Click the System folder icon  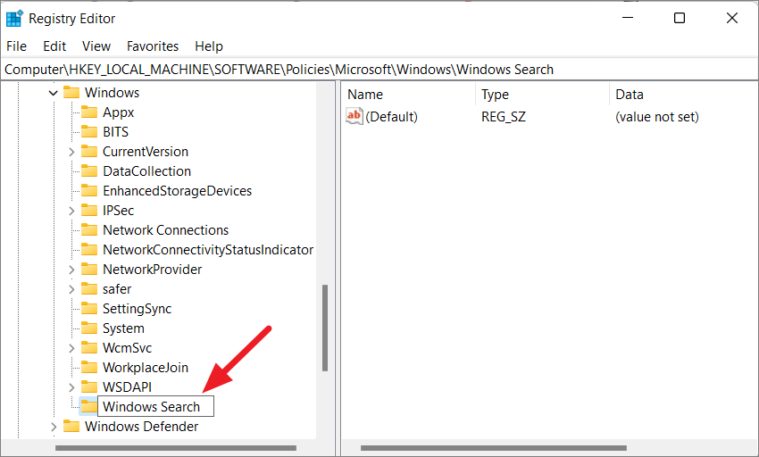(89, 328)
